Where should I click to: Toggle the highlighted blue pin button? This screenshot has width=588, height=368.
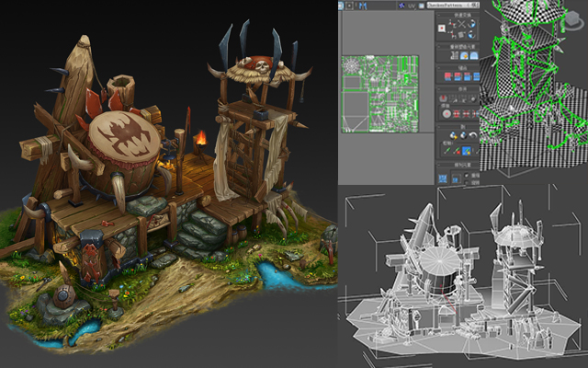tap(467, 151)
